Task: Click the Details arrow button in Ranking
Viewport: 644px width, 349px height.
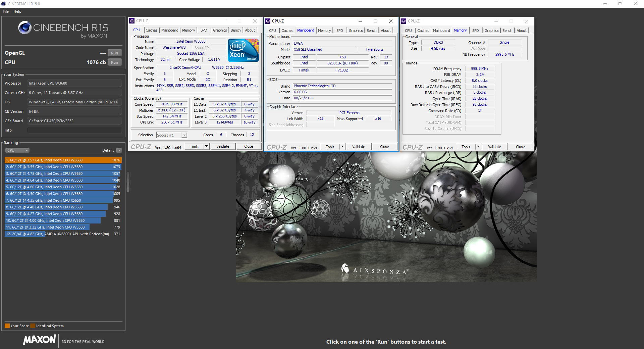Action: coord(119,150)
